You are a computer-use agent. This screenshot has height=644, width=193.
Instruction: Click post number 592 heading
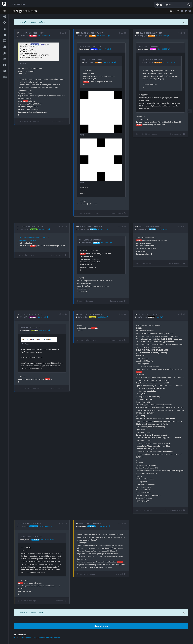(77, 314)
